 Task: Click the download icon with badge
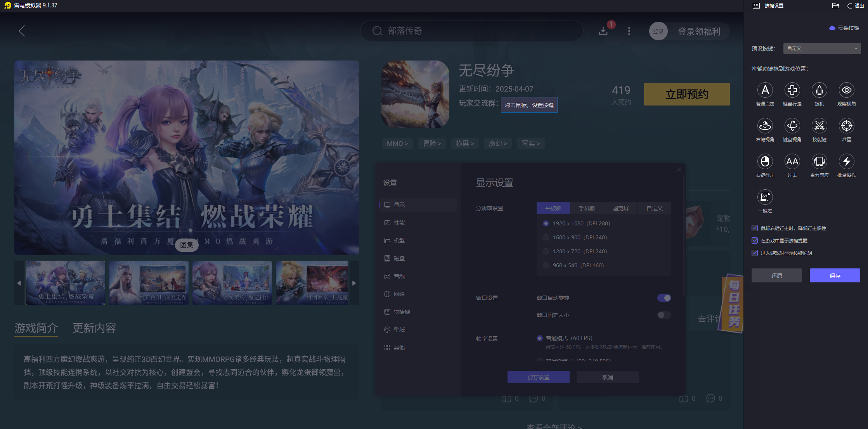603,31
